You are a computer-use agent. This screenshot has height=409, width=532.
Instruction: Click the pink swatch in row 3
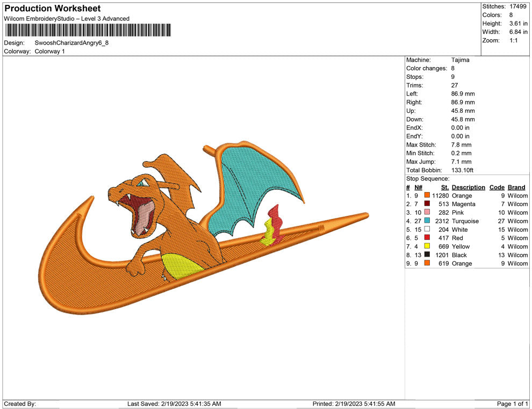427,213
